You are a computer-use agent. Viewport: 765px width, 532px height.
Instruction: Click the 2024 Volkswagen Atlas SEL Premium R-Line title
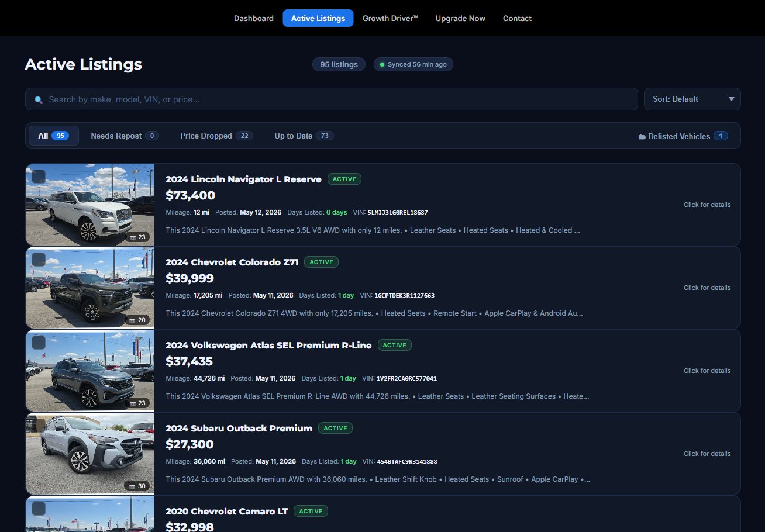point(268,345)
